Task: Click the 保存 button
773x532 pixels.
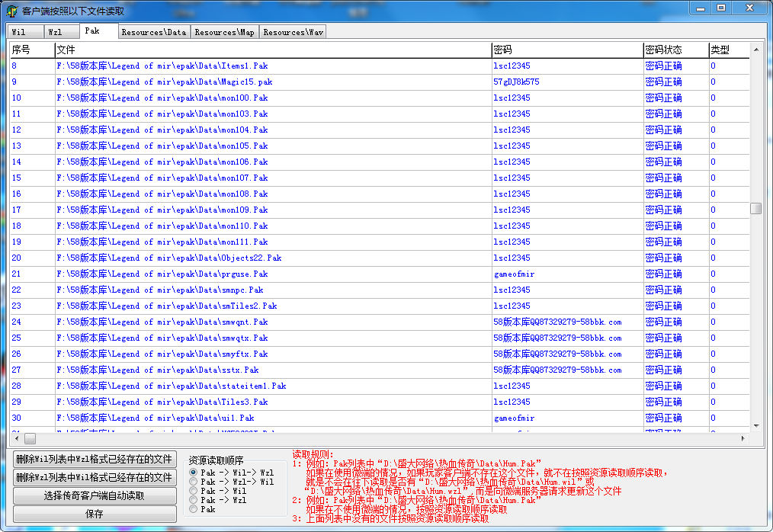Action: point(95,514)
